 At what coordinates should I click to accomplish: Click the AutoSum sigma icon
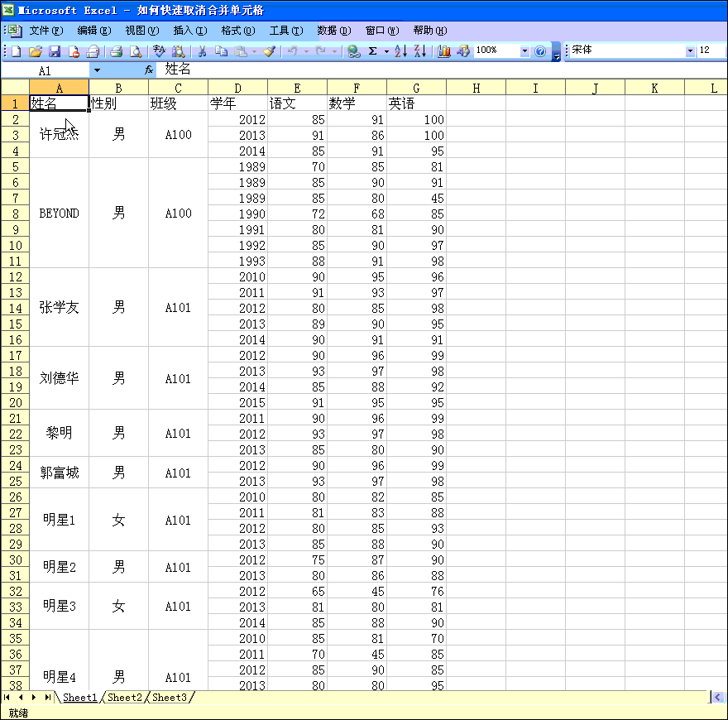372,51
